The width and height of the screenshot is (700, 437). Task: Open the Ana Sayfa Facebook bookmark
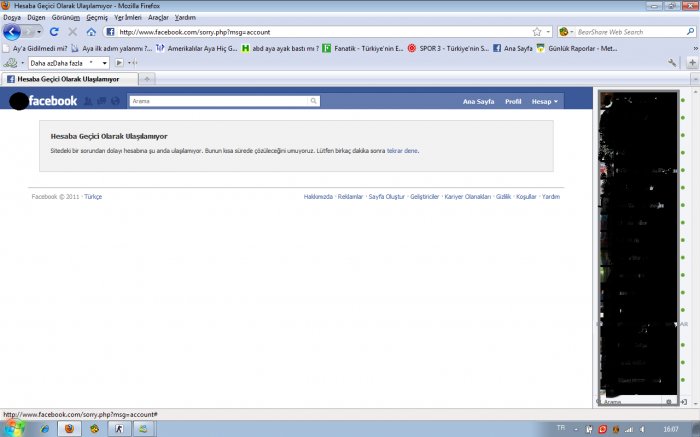[513, 48]
